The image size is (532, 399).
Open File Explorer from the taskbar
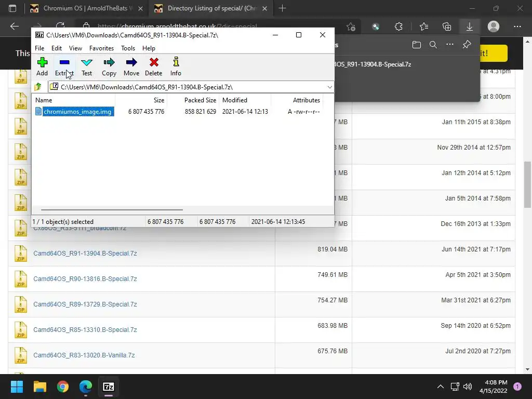[x=39, y=387]
